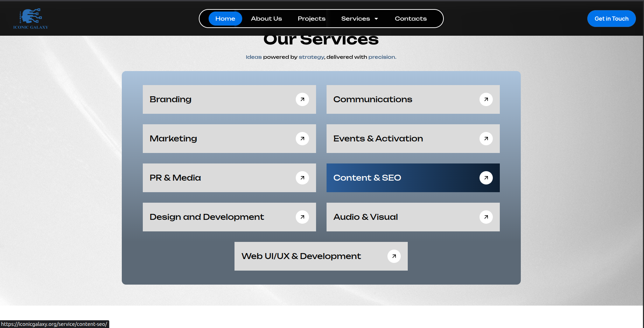Select the arrow icon next to PR & Media
The height and width of the screenshot is (328, 644).
point(302,178)
